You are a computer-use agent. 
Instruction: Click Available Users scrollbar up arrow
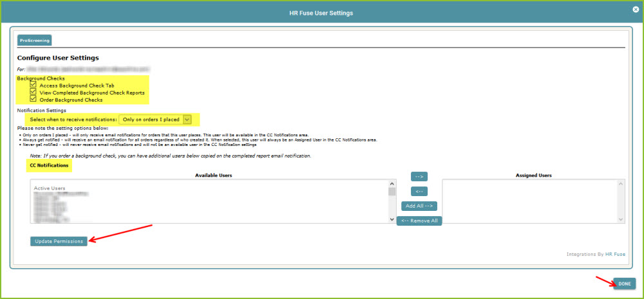click(x=392, y=183)
